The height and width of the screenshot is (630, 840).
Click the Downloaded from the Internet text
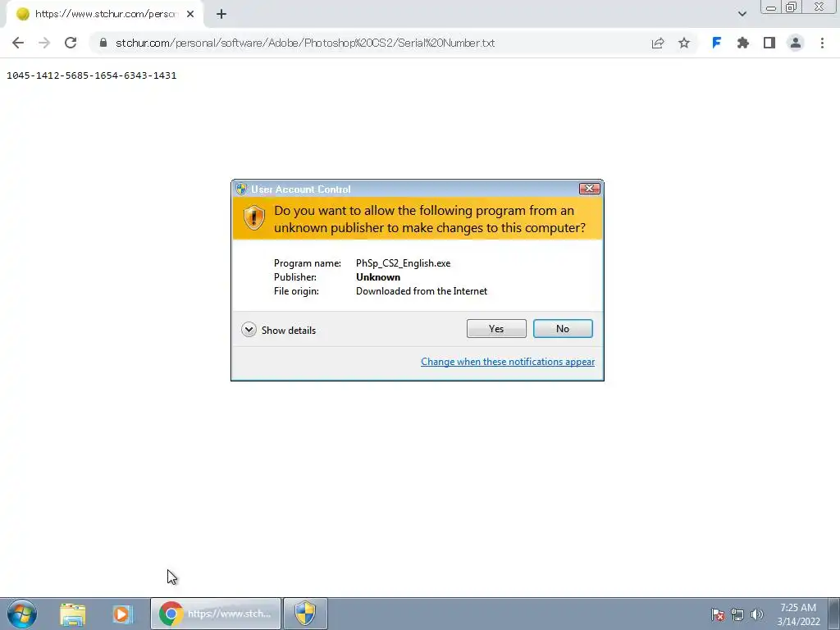pyautogui.click(x=421, y=291)
